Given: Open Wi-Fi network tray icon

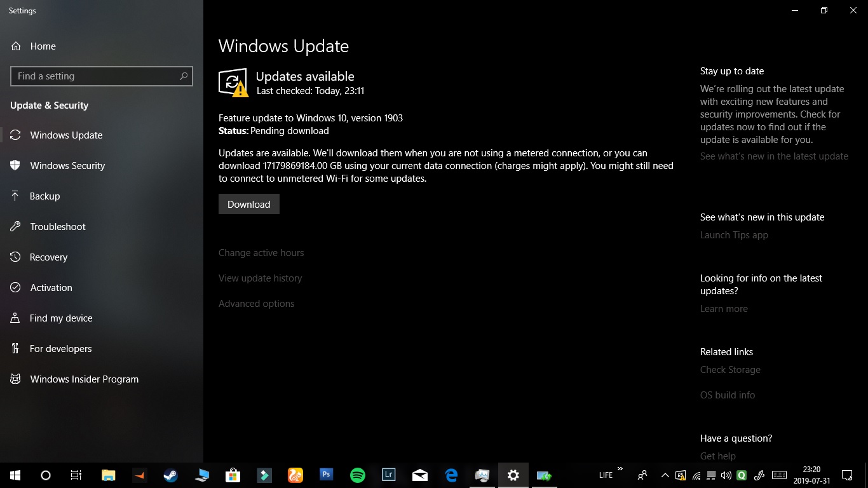Looking at the screenshot, I should [x=696, y=475].
